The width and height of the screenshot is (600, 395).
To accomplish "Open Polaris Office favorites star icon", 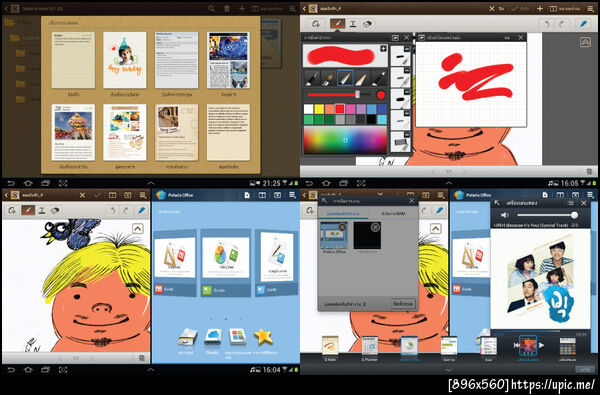I will 263,336.
